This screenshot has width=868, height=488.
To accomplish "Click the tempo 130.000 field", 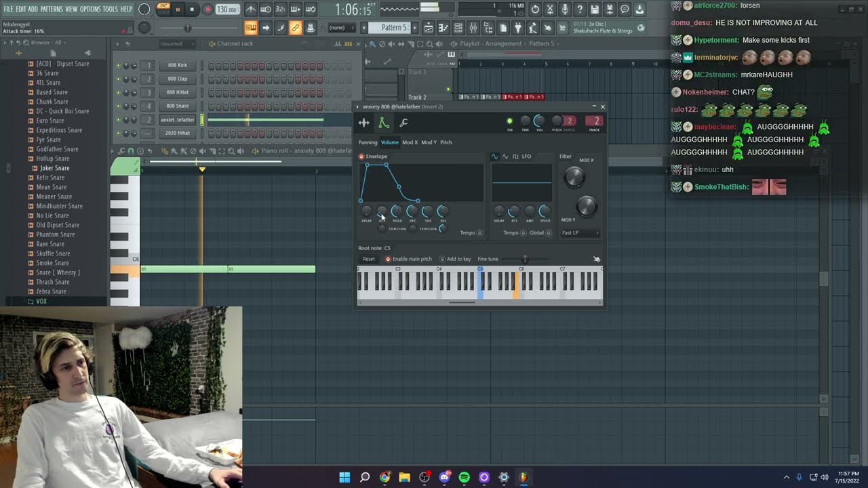I will 227,9.
